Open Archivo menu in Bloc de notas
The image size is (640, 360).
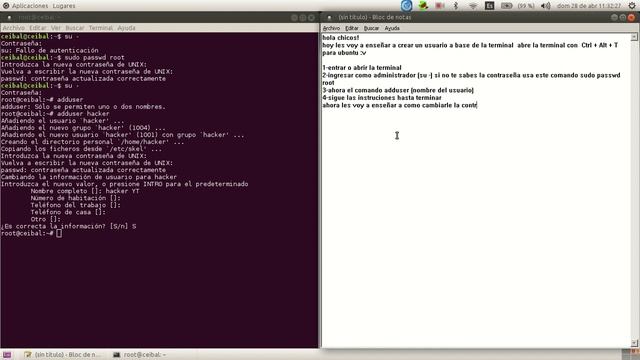click(x=331, y=28)
